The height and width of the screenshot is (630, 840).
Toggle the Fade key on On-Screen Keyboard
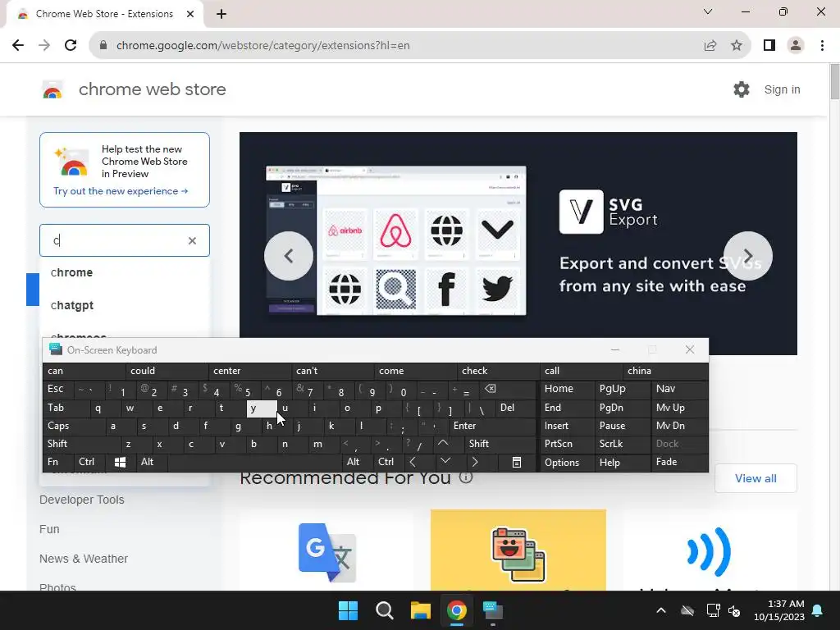click(678, 462)
